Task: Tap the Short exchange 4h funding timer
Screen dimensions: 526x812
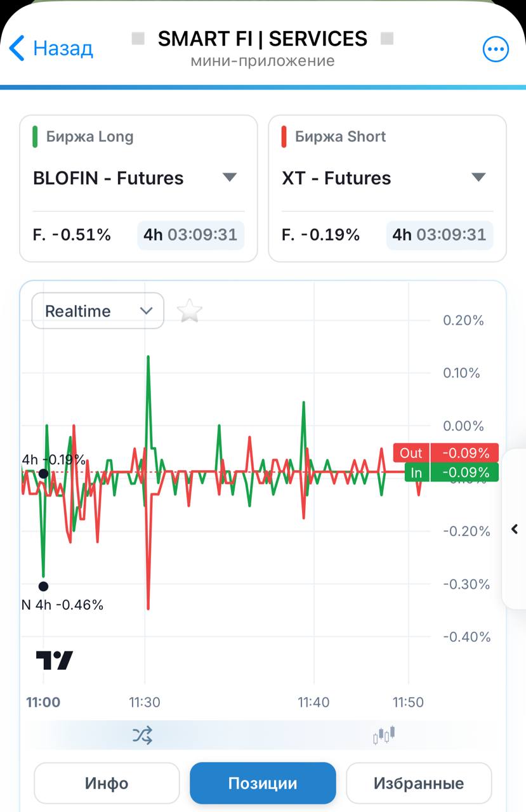Action: click(x=439, y=235)
